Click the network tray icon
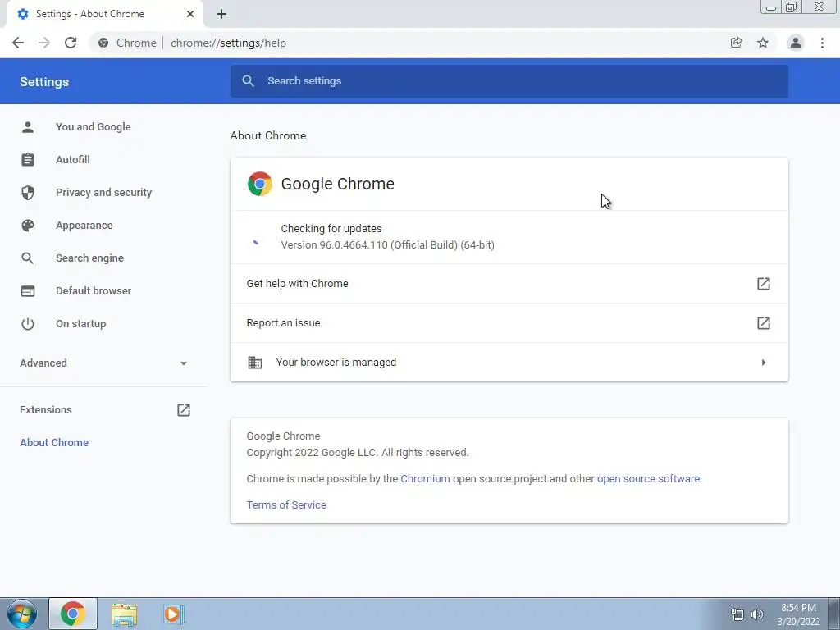This screenshot has width=840, height=630. point(737,614)
